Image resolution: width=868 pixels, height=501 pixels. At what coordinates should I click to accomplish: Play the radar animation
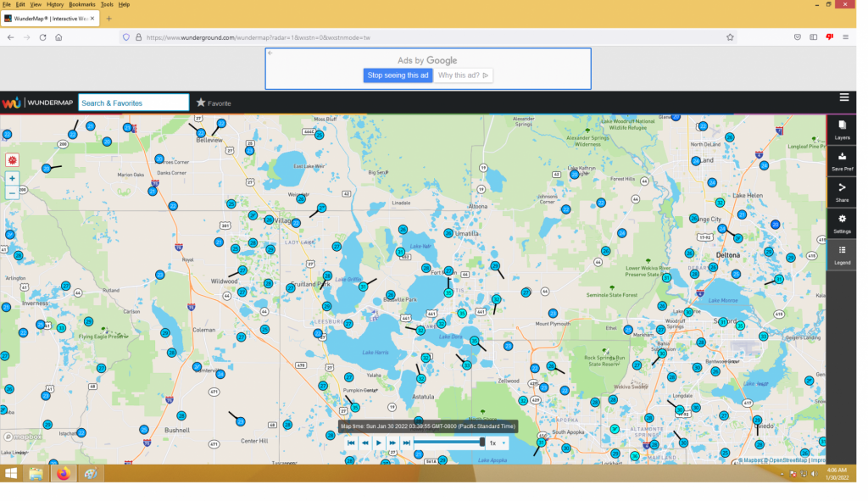379,443
